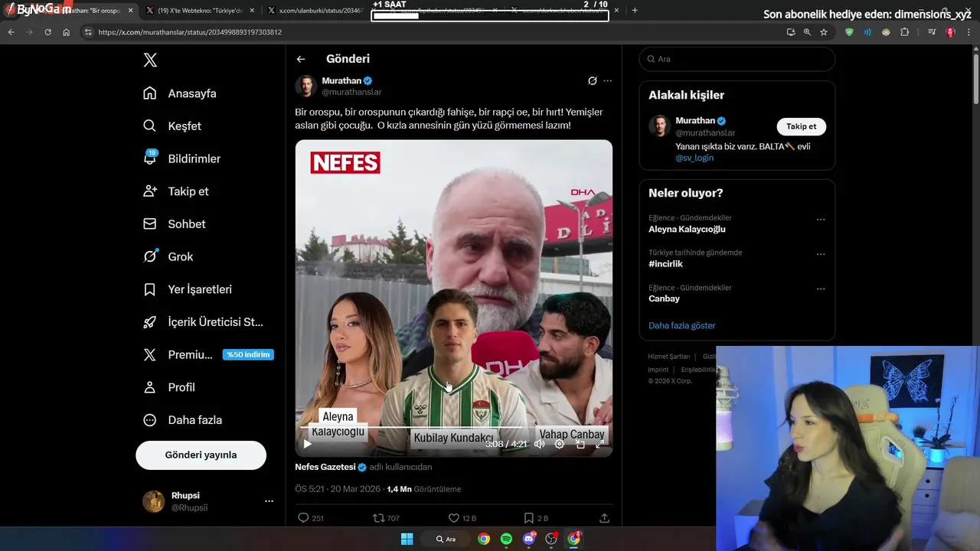
Task: Open Aleyna Kalaycıoğlu trend
Action: (x=687, y=229)
